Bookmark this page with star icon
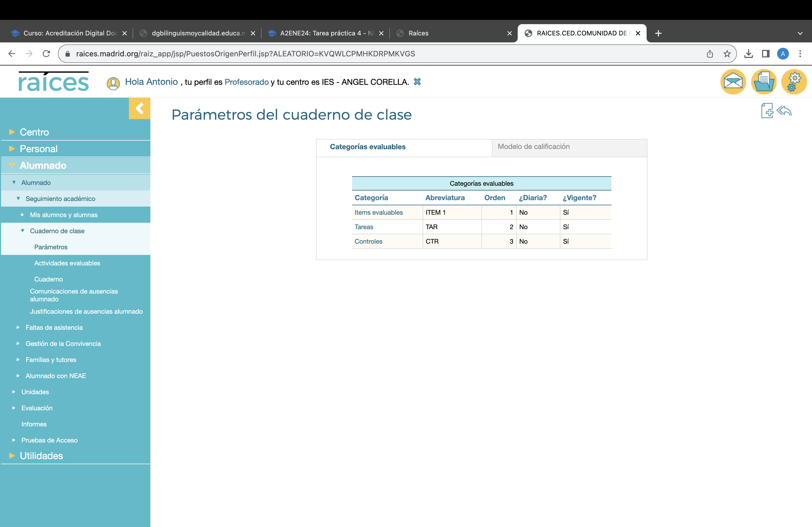The width and height of the screenshot is (812, 527). 727,54
